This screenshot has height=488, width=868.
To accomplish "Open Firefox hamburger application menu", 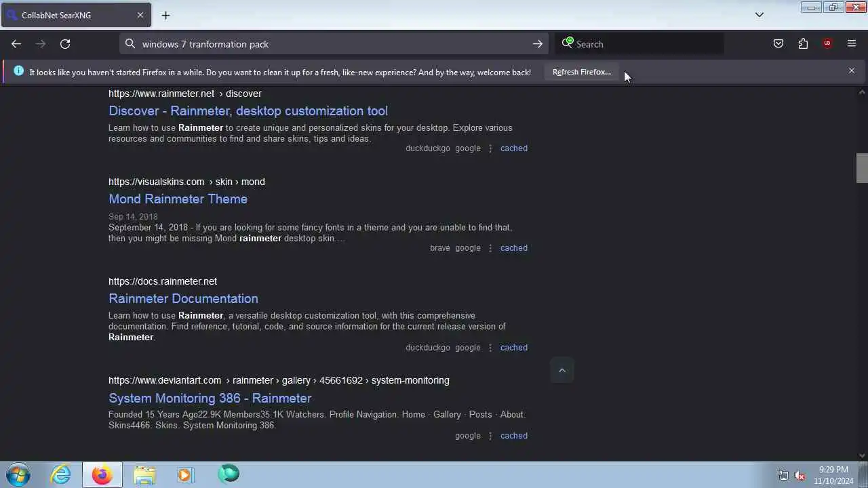I will (x=852, y=44).
